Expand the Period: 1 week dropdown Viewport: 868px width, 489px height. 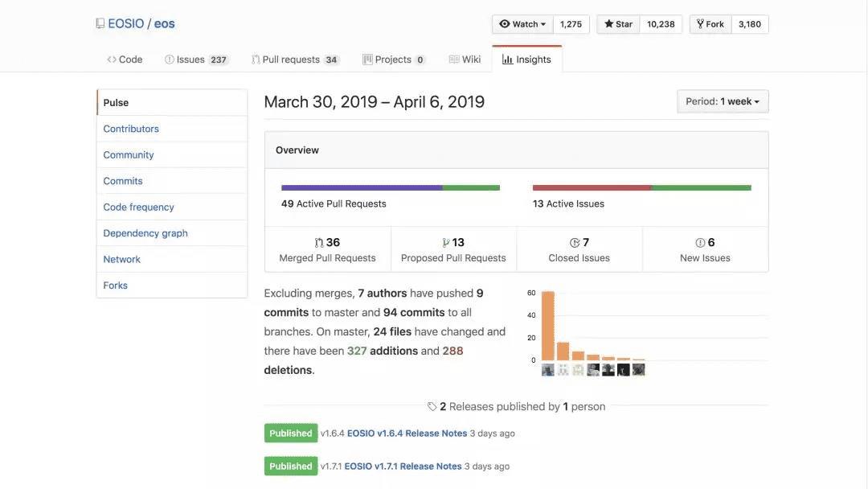(723, 101)
